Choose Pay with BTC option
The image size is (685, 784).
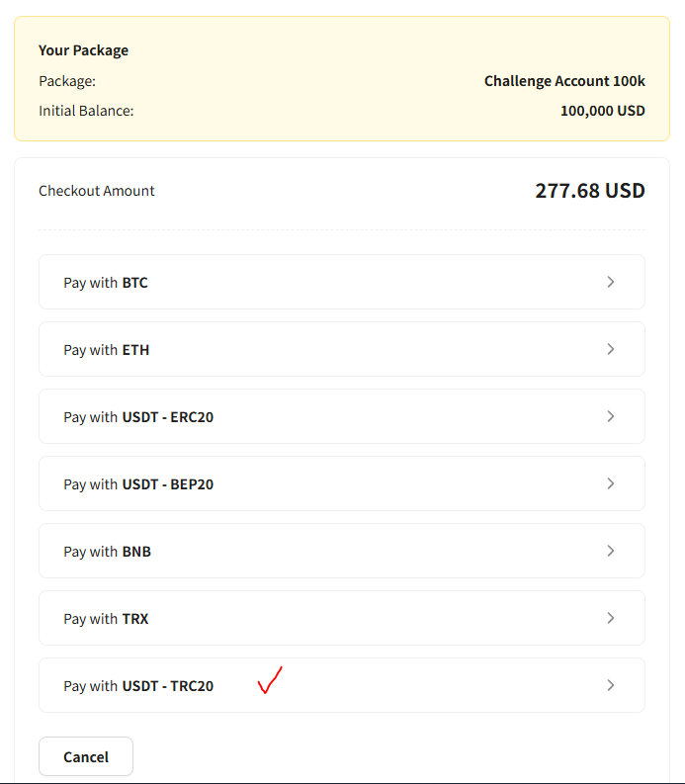click(x=342, y=282)
